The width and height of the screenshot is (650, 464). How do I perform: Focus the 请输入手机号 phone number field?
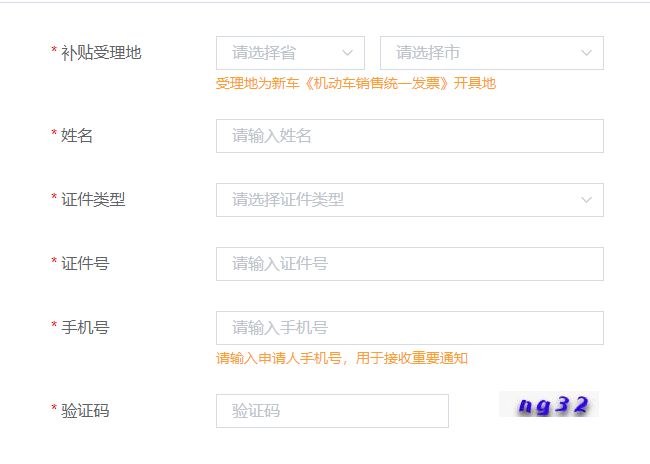click(x=410, y=328)
